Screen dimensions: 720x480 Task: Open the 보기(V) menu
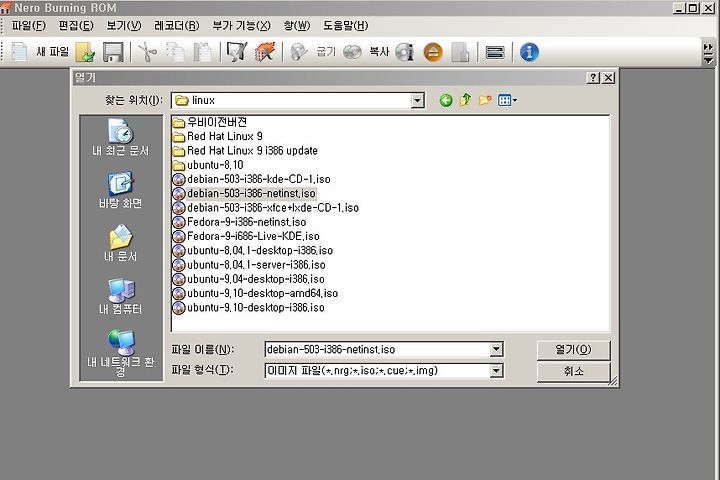(124, 26)
